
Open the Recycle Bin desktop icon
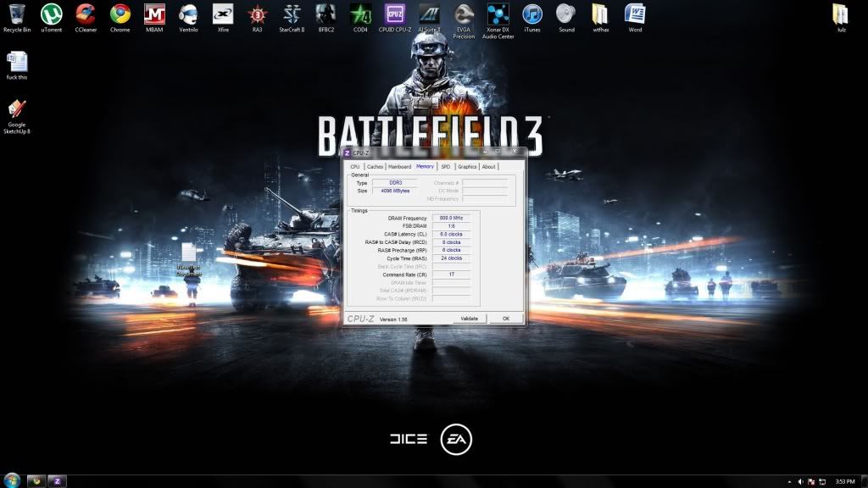[17, 18]
